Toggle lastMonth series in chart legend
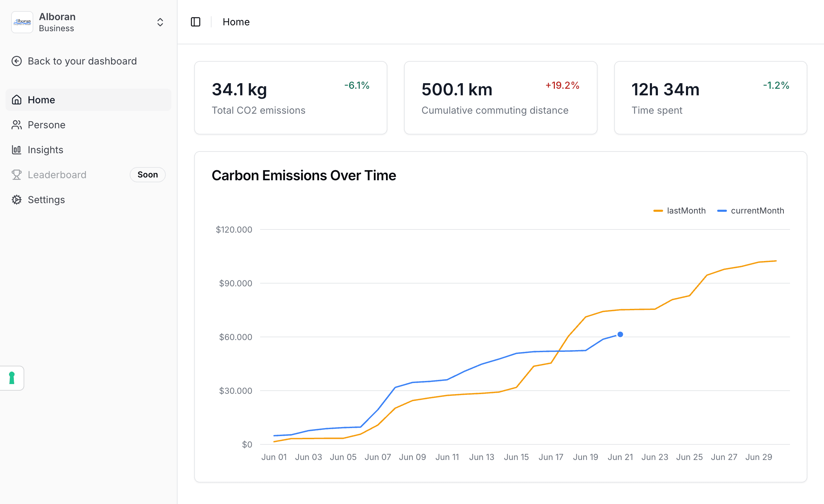The image size is (824, 504). point(680,211)
